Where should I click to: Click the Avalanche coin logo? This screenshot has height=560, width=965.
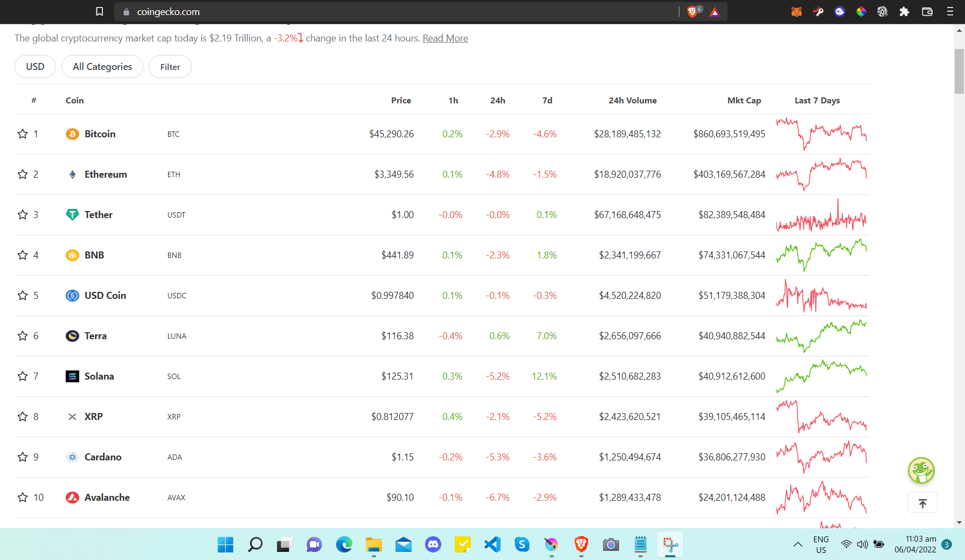tap(72, 498)
